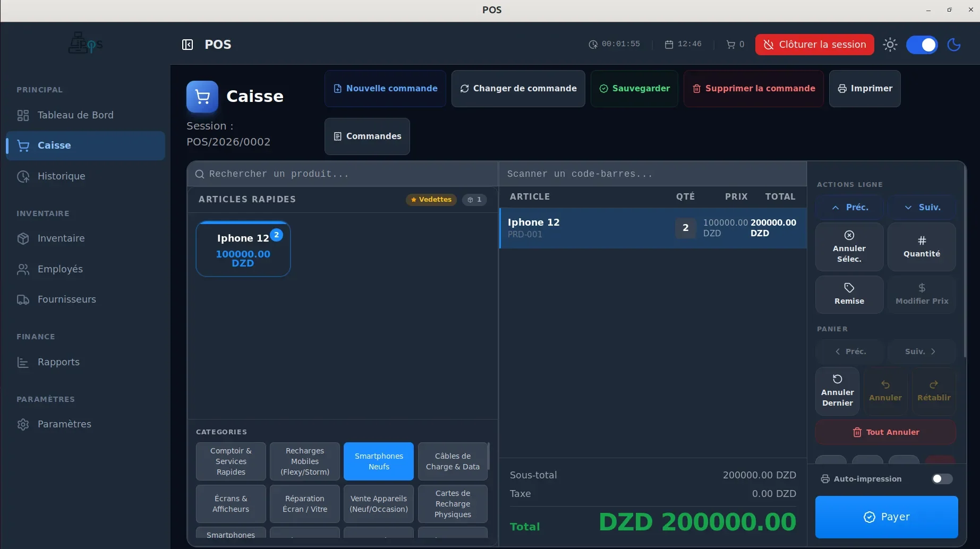Click the POS logo in sidebar
The width and height of the screenshot is (980, 549).
(86, 44)
